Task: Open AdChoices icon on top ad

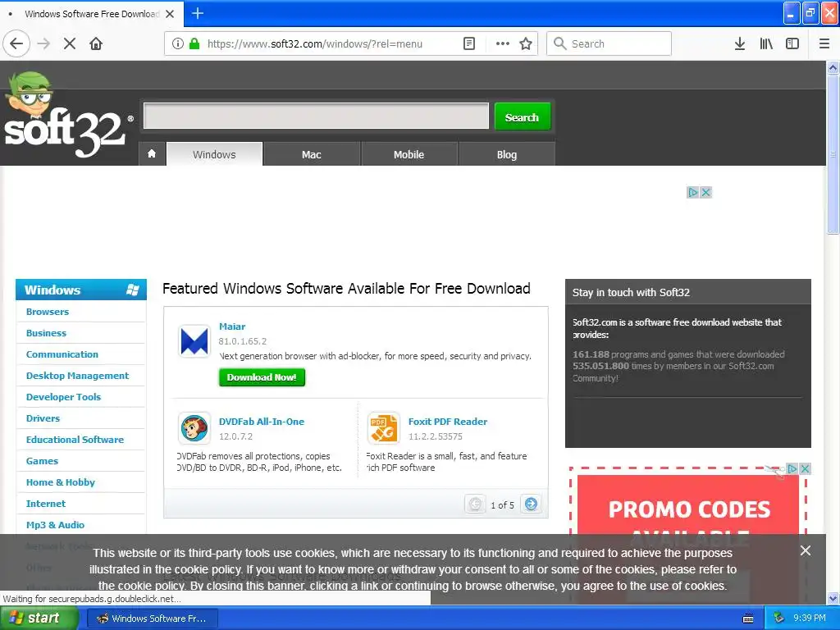Action: 693,192
